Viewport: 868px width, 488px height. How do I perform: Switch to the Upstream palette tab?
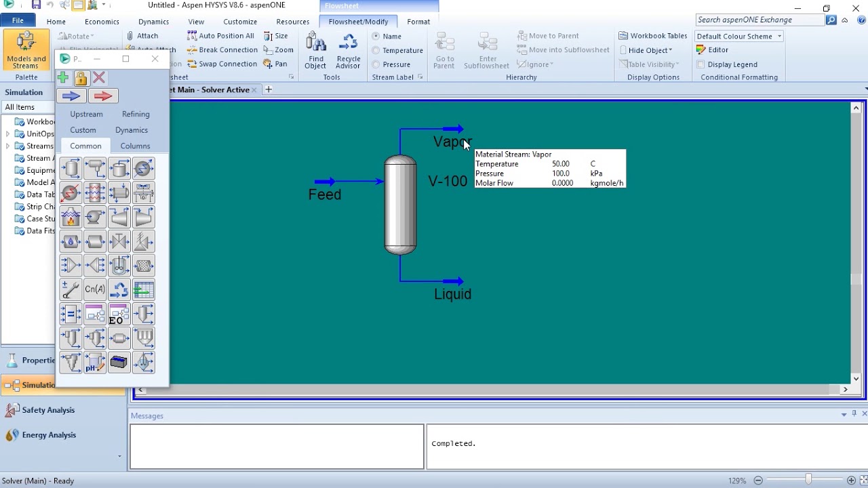(86, 114)
